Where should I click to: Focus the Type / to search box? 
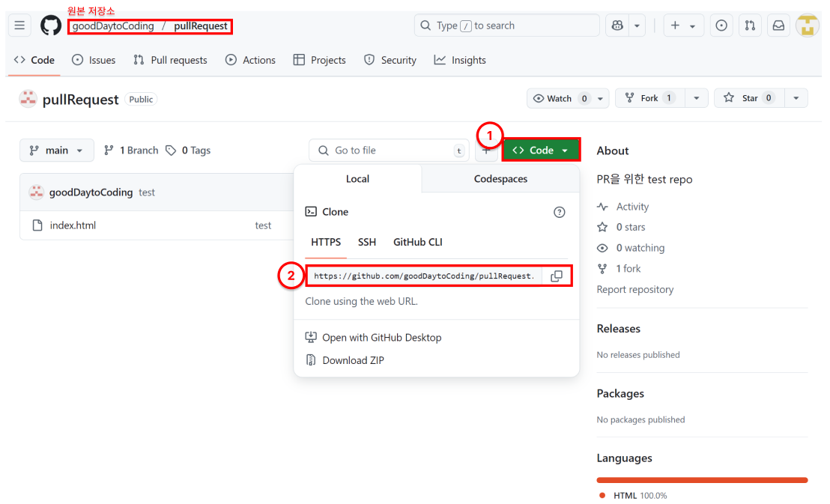click(x=506, y=25)
